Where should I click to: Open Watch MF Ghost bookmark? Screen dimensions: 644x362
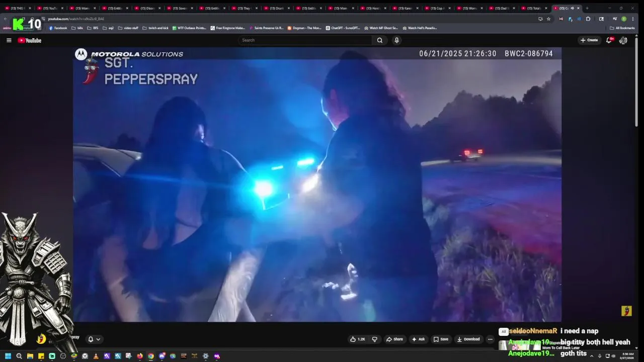[381, 28]
